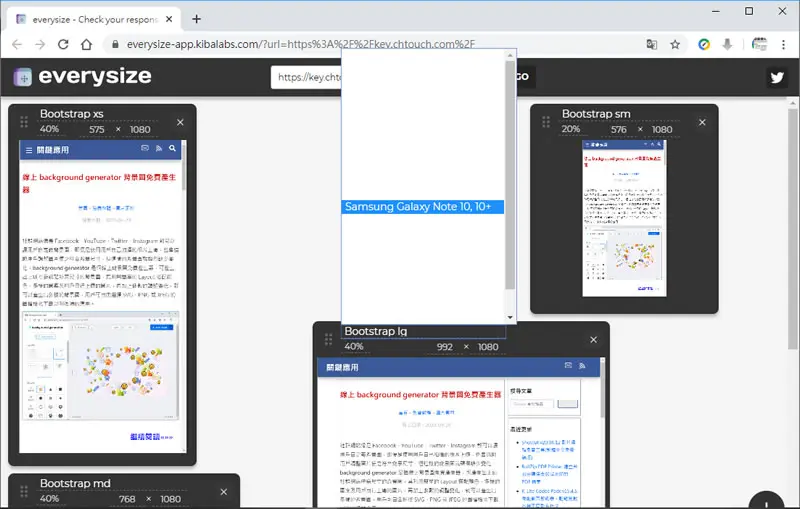
Task: Click the Bootstrap xs 40% scale field
Action: click(56, 129)
